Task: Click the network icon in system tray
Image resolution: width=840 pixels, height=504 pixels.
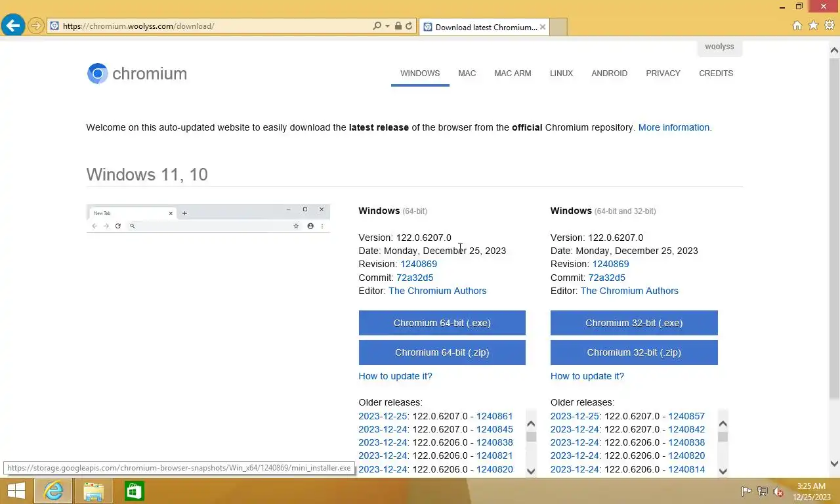Action: pyautogui.click(x=763, y=491)
